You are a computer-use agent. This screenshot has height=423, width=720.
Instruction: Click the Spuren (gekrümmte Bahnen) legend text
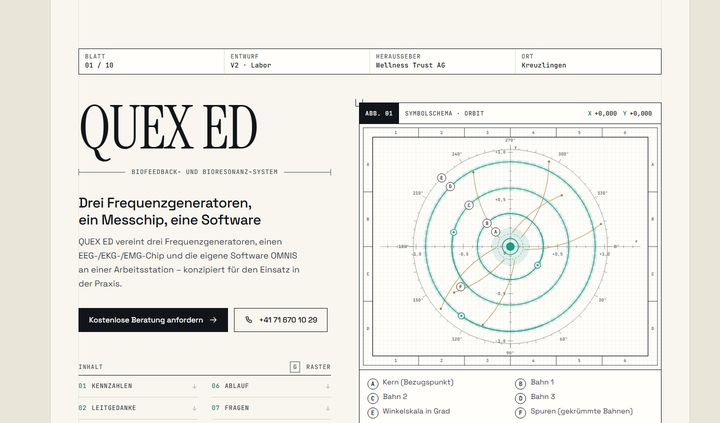point(581,411)
